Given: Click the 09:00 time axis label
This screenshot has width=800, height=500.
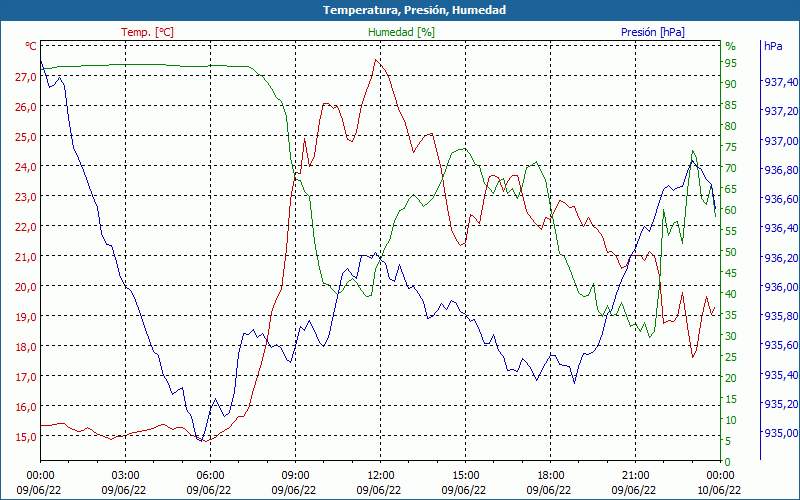Looking at the screenshot, I should point(295,476).
